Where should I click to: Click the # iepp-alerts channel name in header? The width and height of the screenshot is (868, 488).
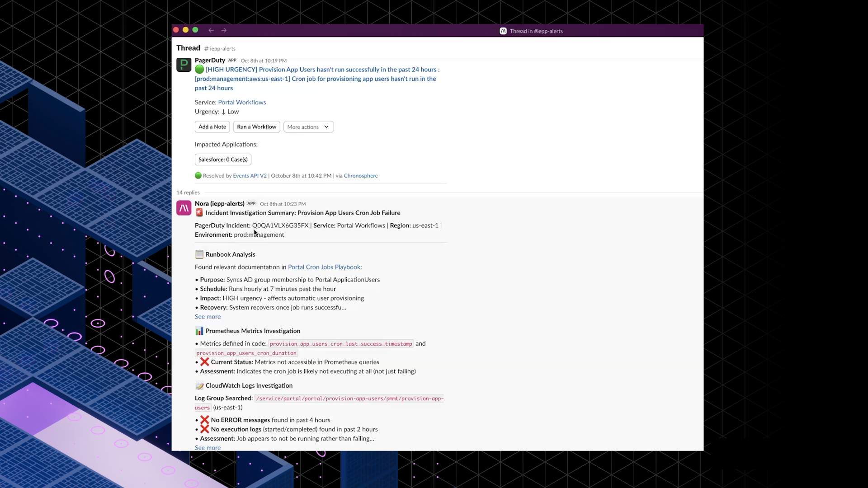tap(220, 49)
